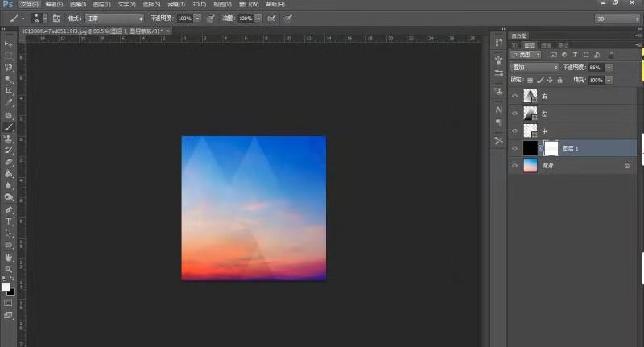Open the Paragraph panel icon in the dock
Screen dimensions: 644x347
click(498, 122)
